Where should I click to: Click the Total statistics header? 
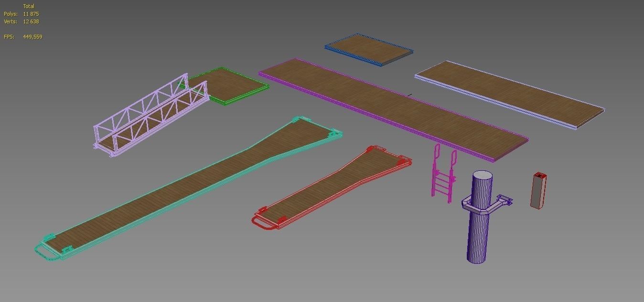29,6
